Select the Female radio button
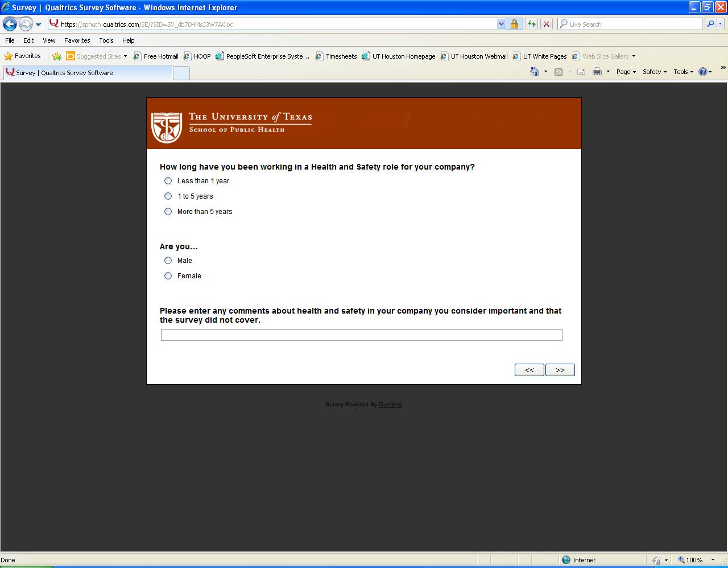728x568 pixels. pos(168,276)
